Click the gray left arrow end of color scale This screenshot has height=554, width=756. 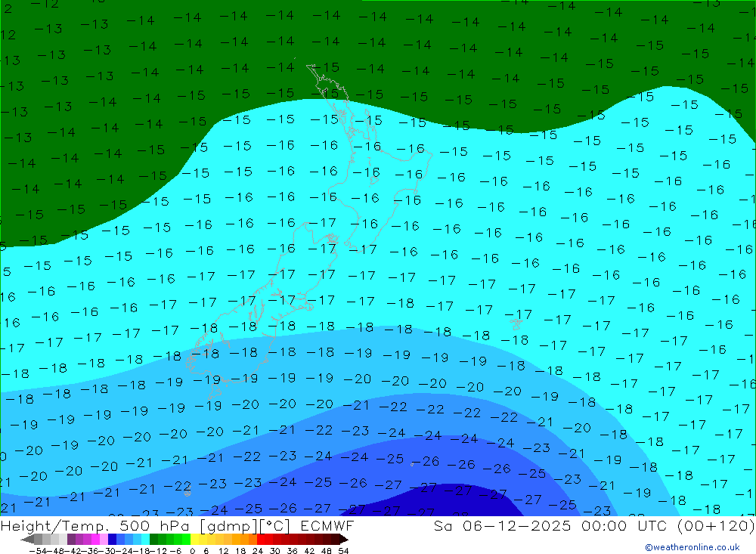point(27,539)
